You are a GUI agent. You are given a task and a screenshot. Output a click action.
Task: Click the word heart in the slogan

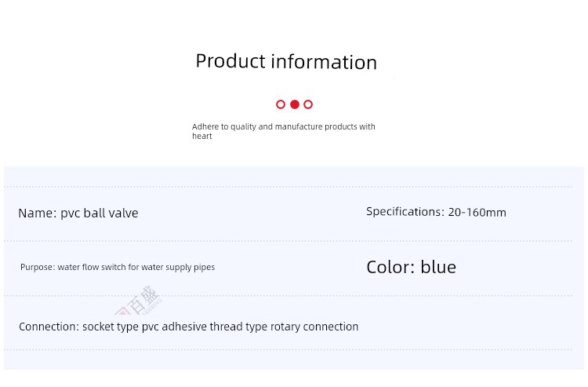tap(201, 137)
